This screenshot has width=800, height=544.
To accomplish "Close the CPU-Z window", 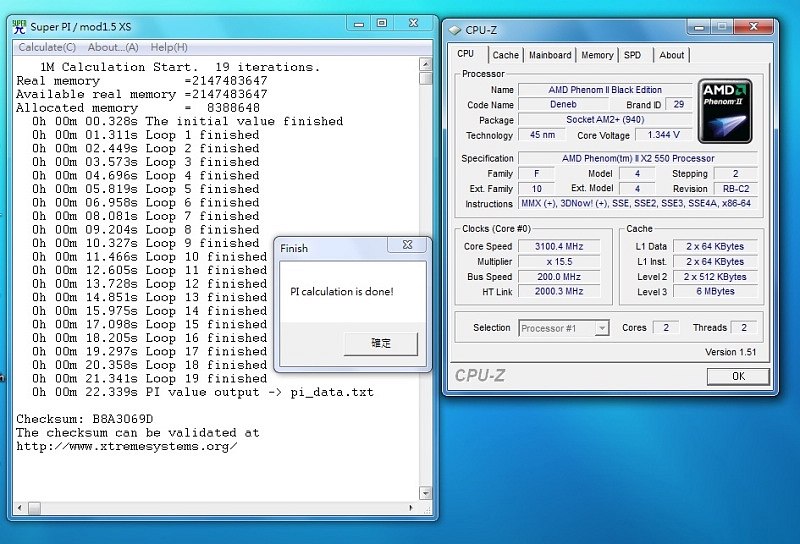I will [x=754, y=27].
